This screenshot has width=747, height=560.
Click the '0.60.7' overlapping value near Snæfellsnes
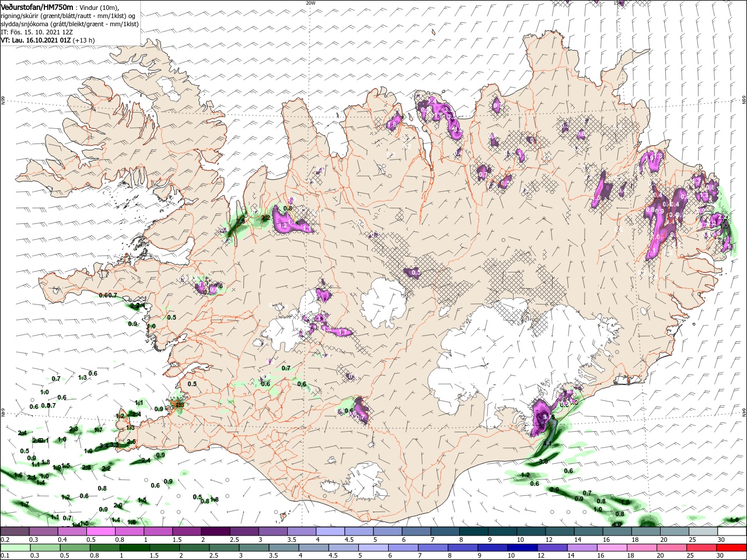tap(108, 296)
